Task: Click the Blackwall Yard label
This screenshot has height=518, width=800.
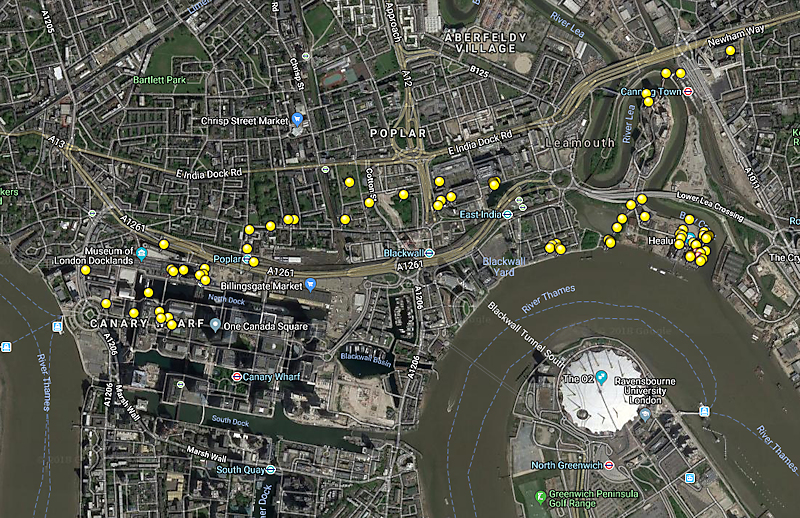Action: (504, 266)
